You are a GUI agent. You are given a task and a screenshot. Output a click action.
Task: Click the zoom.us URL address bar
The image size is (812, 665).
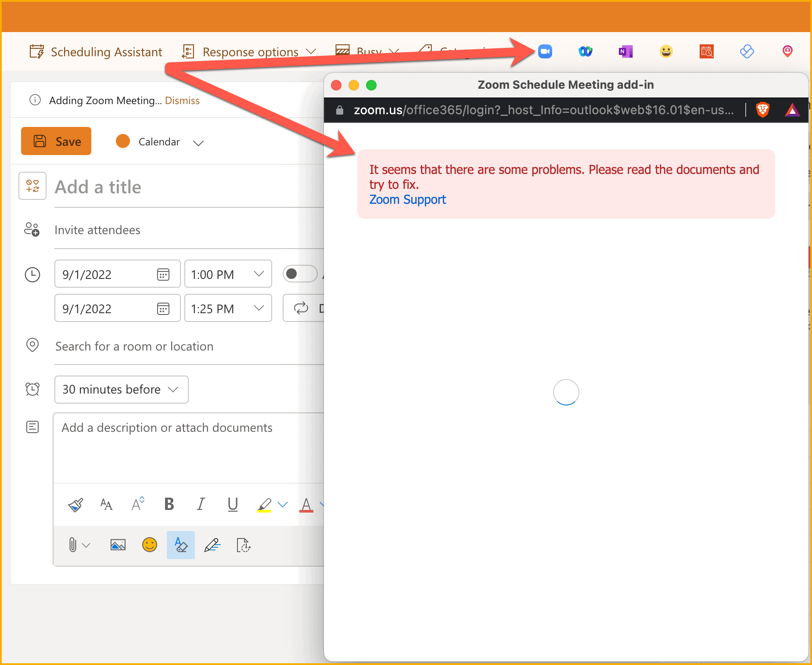pyautogui.click(x=543, y=110)
